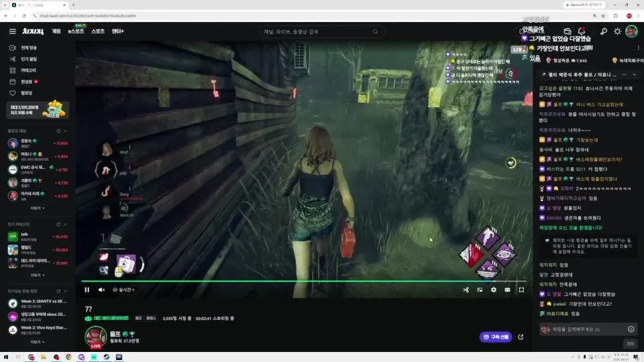The height and width of the screenshot is (362, 644).
Task: Toggle the light/dark theme sun icon
Action: tap(617, 32)
